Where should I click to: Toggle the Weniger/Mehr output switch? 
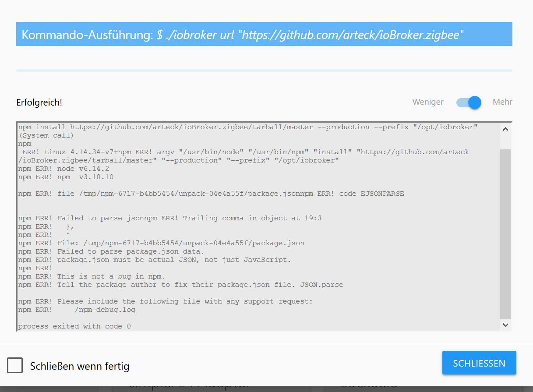click(468, 102)
